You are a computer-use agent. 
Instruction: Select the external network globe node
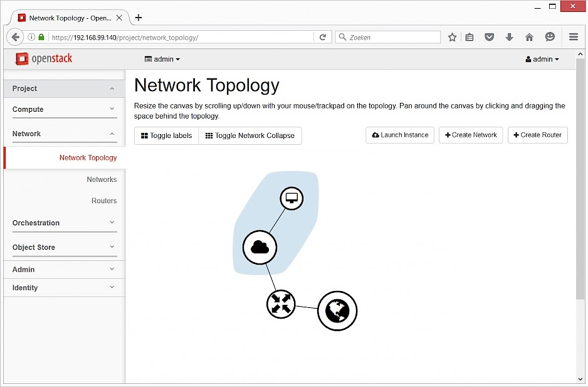tap(337, 310)
